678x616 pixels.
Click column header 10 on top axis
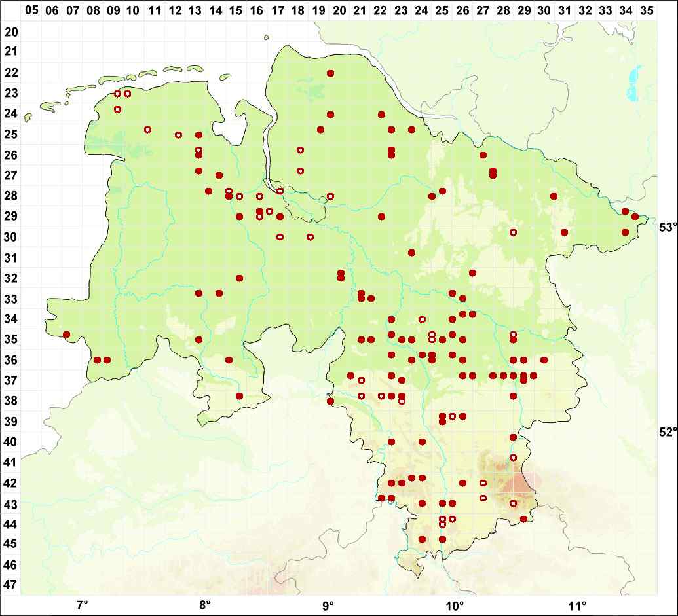pos(133,10)
